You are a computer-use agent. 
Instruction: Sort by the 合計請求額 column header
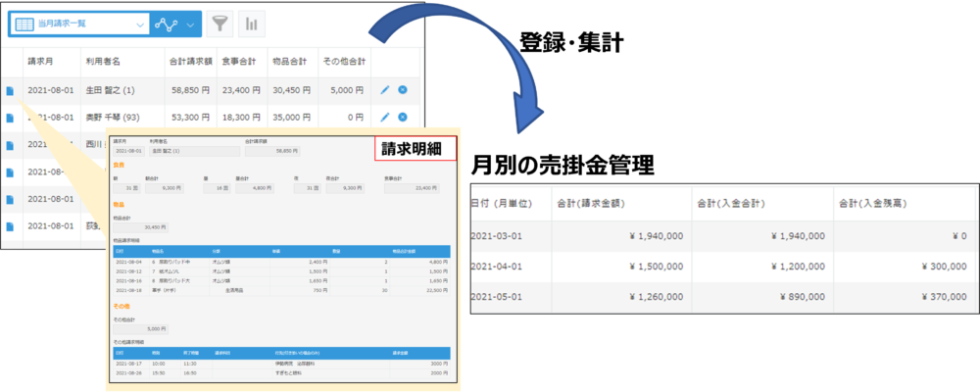[x=191, y=62]
